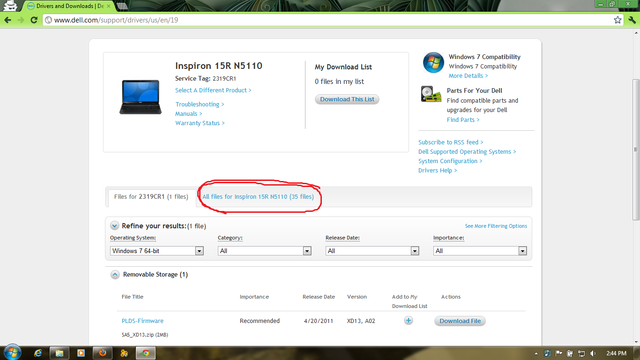Click the SA5_XD13.zip file name text
Screen dimensions: 640x360
pos(145,335)
